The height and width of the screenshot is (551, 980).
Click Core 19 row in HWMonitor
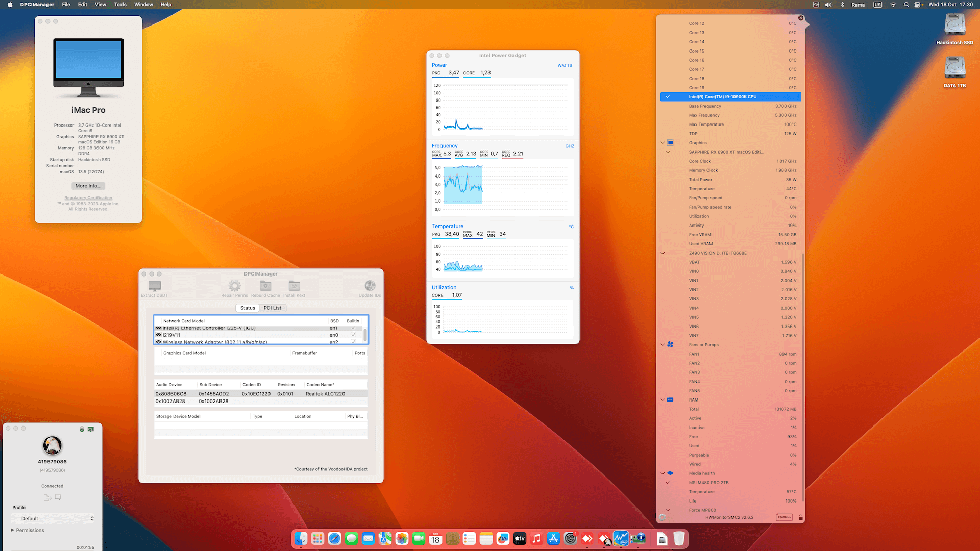[x=730, y=88]
